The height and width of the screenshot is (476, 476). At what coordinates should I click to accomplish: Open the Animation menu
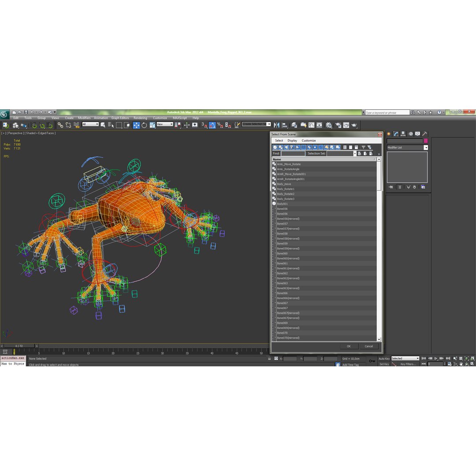click(101, 118)
